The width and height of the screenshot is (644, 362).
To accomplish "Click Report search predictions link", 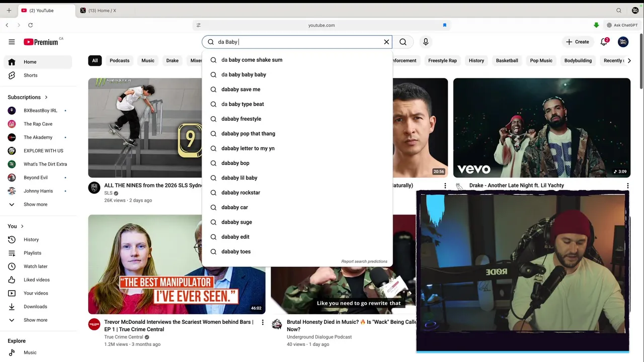I will click(x=364, y=261).
